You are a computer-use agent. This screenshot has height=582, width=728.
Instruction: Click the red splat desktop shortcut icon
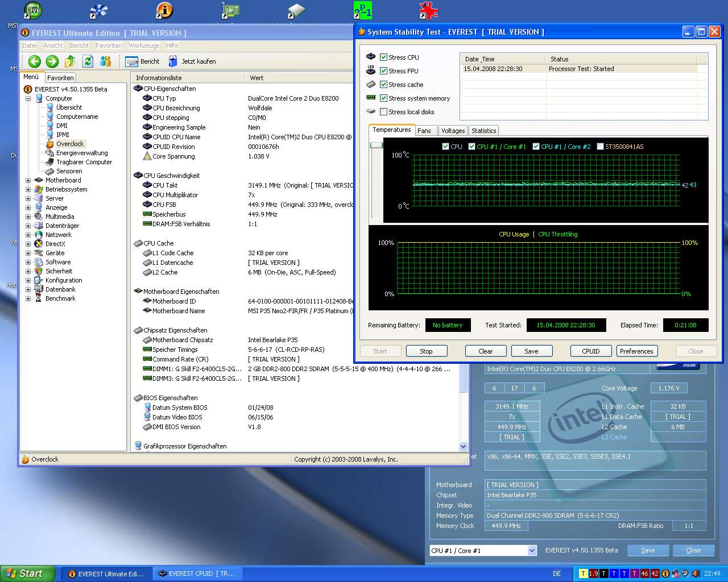(x=428, y=10)
